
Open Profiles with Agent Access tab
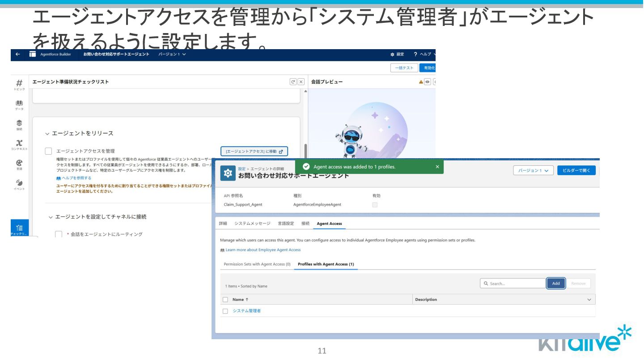pos(326,264)
